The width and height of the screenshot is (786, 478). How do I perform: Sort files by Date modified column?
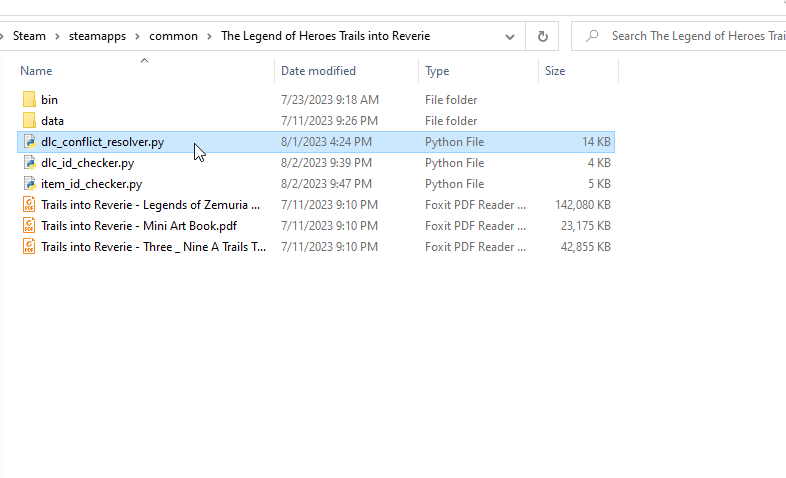318,71
